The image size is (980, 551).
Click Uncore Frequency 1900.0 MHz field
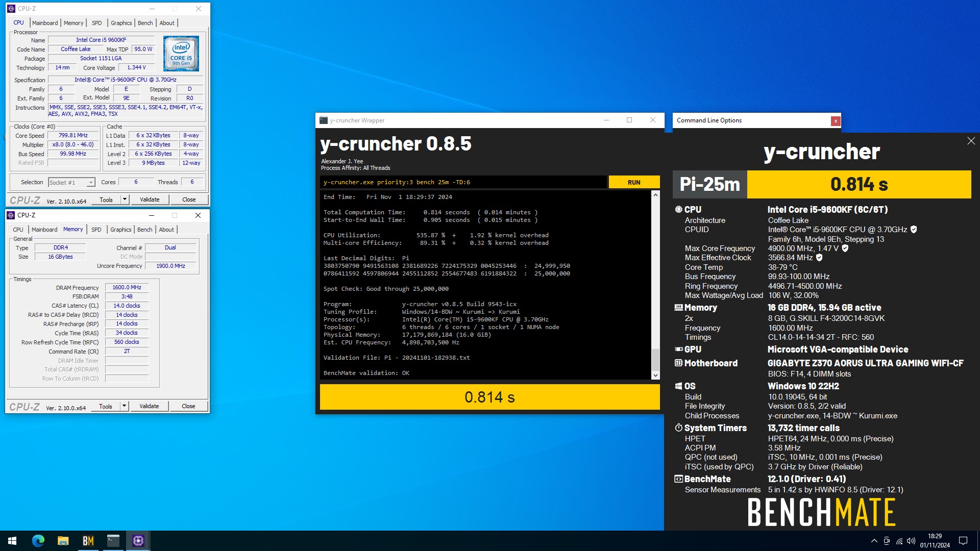170,266
